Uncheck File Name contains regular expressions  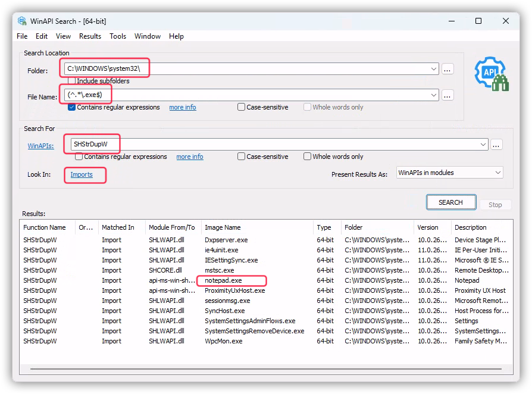pos(71,107)
